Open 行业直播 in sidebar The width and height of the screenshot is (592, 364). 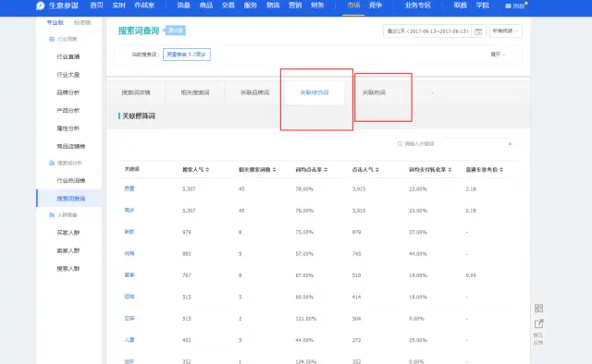tap(68, 56)
